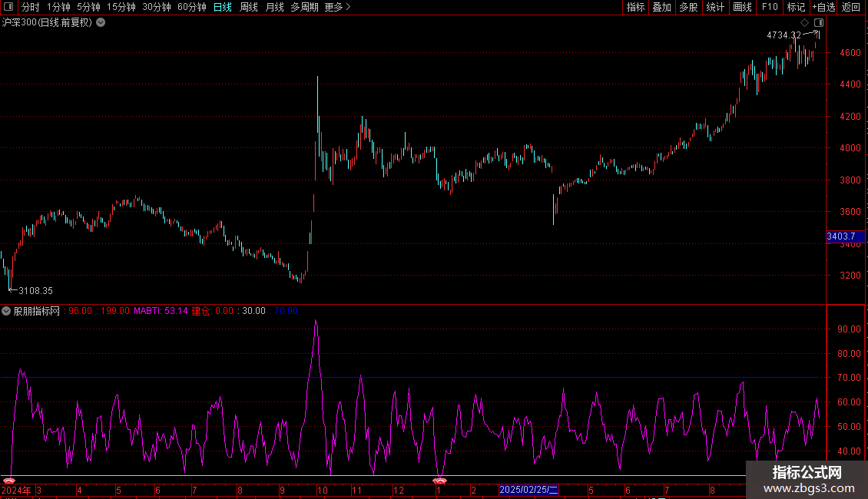Image resolution: width=868 pixels, height=499 pixels.
Task: Click the 4000 price axis label
Action: click(x=850, y=148)
